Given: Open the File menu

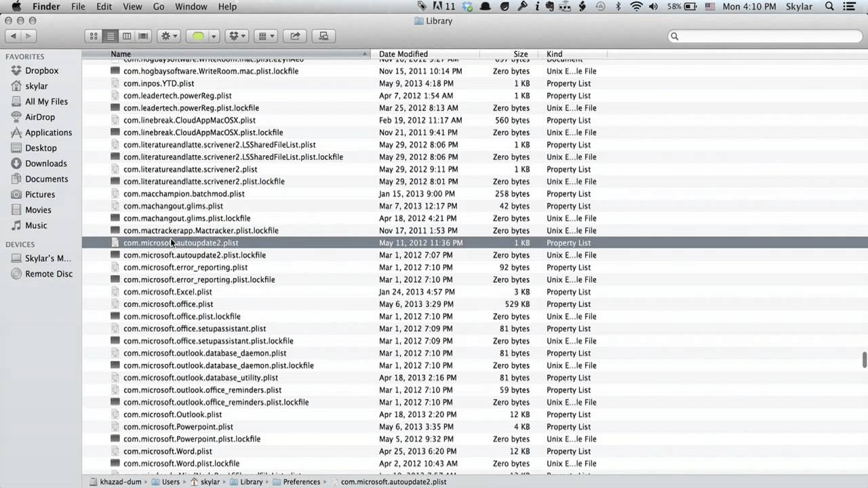Looking at the screenshot, I should [x=78, y=7].
